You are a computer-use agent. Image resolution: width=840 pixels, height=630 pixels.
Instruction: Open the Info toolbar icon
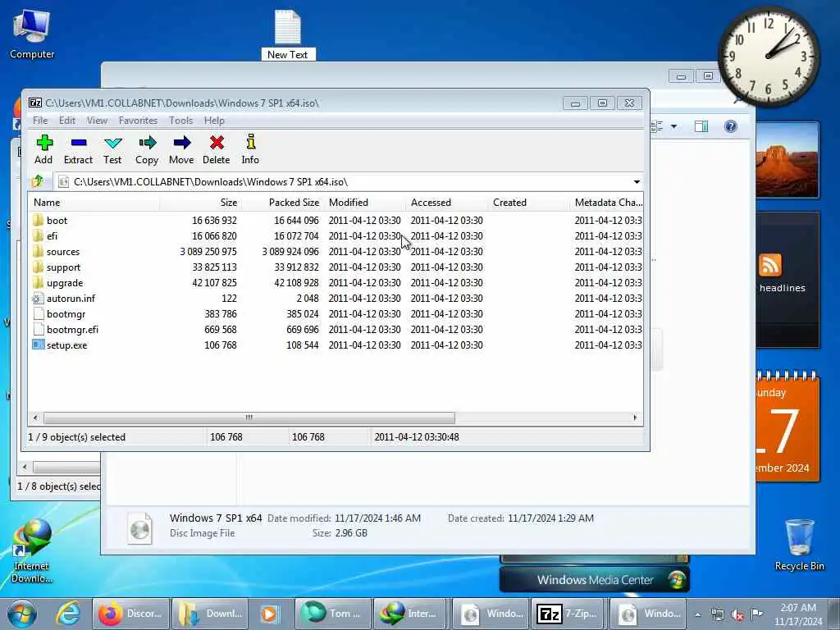(250, 149)
